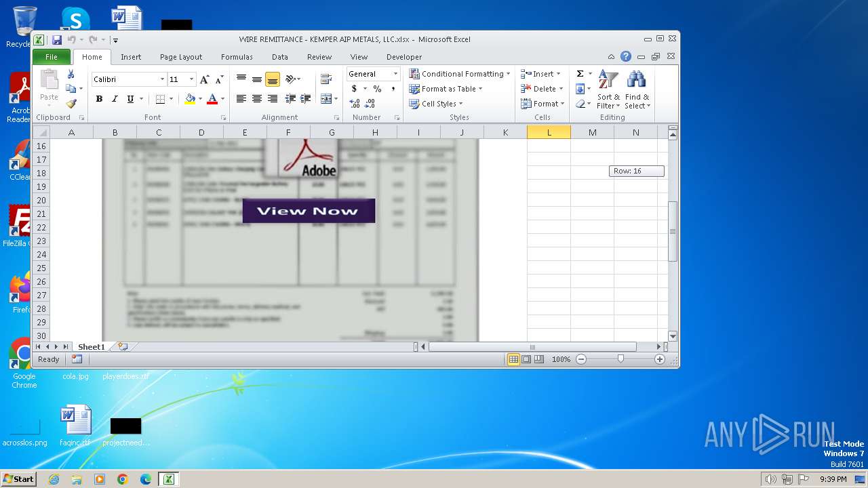Apply red font color button

[x=212, y=99]
